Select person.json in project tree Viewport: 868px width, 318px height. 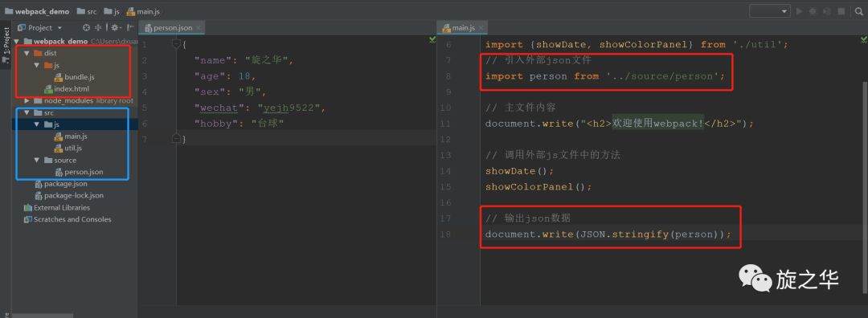click(79, 172)
